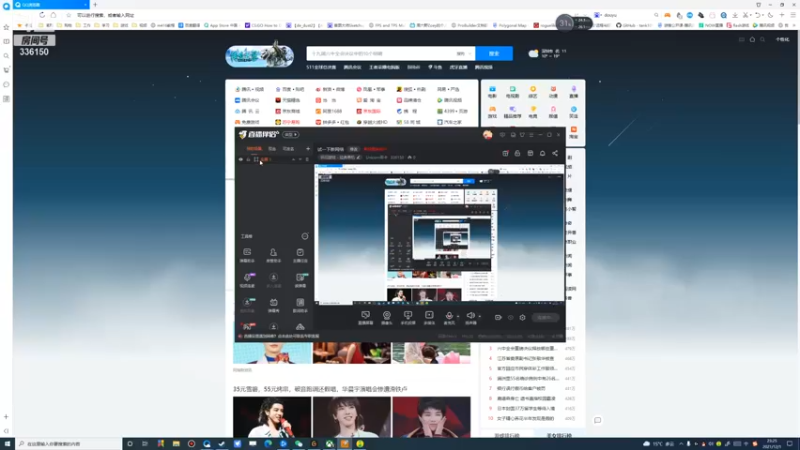Open the 电影 category shortcut
This screenshot has width=800, height=450.
(x=492, y=92)
